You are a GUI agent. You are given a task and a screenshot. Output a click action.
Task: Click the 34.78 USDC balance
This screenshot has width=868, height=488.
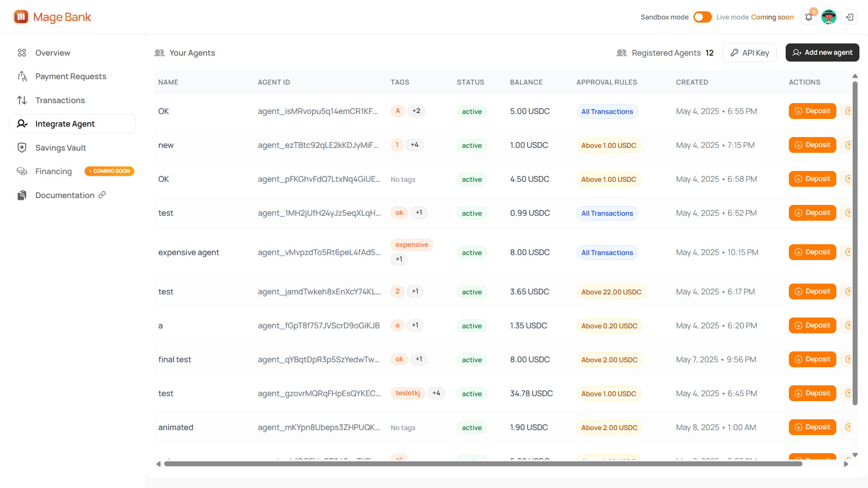(531, 393)
